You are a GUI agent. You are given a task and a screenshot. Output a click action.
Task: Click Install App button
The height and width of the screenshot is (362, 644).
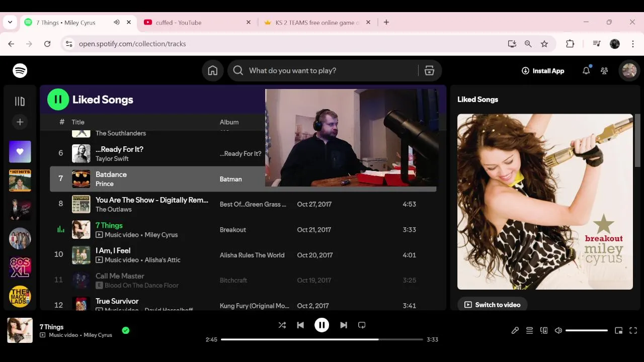[543, 71]
